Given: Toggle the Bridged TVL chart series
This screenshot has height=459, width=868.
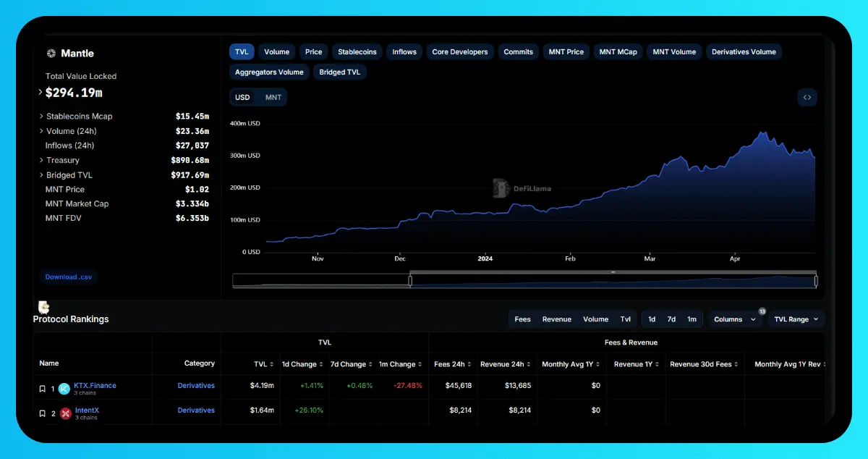Looking at the screenshot, I should [x=339, y=72].
